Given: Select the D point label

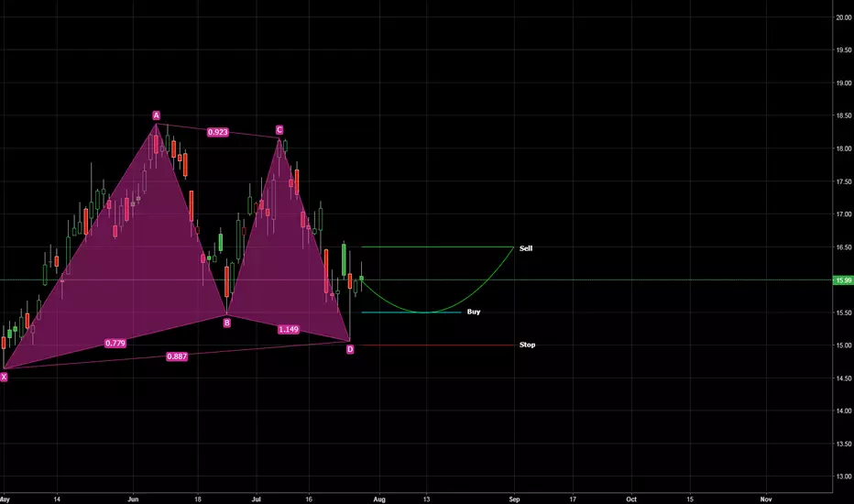Looking at the screenshot, I should pyautogui.click(x=350, y=349).
